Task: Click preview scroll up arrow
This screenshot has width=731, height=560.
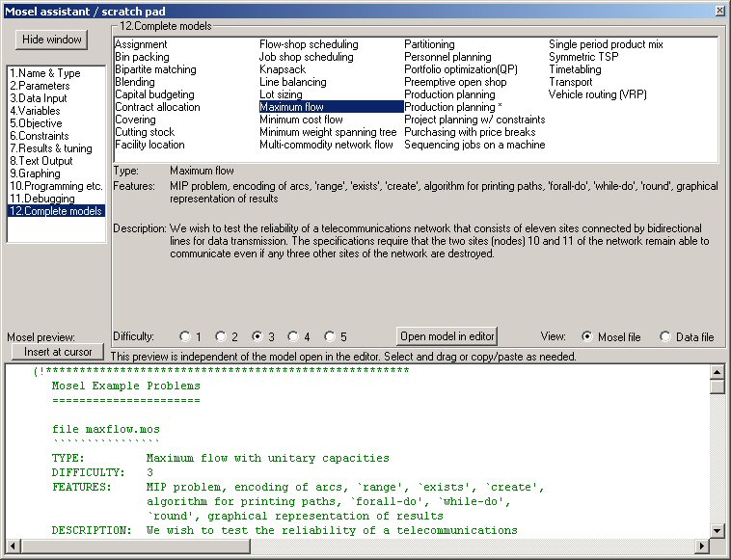Action: click(x=717, y=372)
